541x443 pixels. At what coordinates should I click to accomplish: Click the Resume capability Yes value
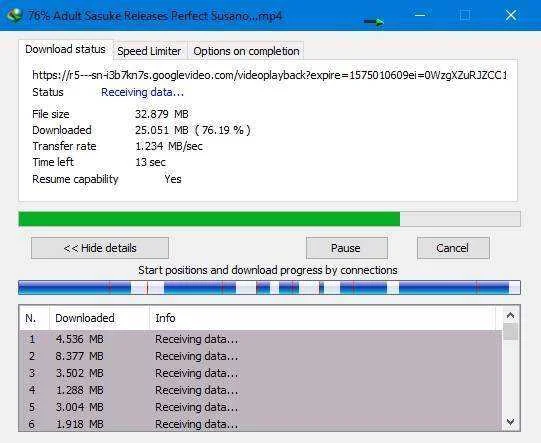tap(173, 179)
